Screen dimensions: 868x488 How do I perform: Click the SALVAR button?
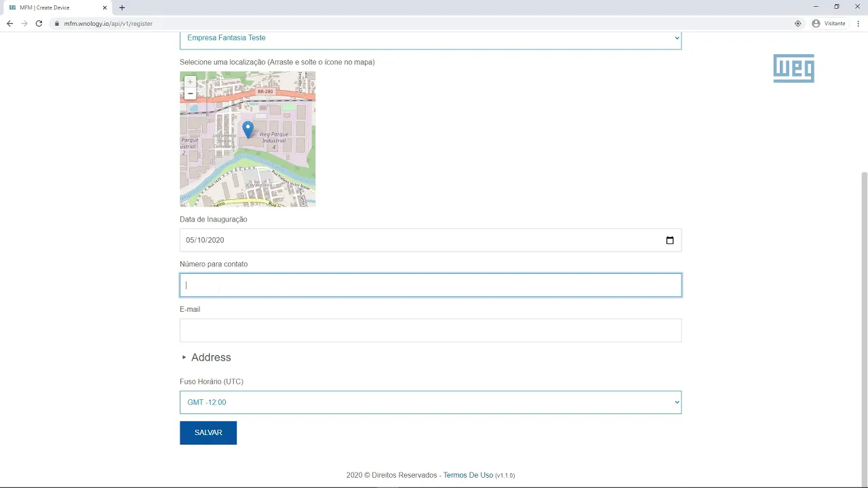(x=208, y=432)
